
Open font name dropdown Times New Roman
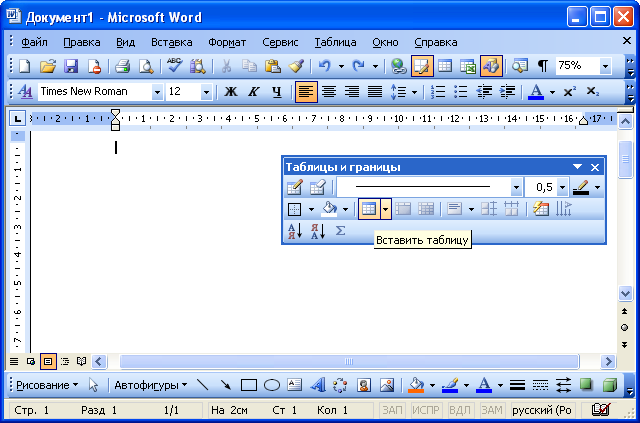157,92
